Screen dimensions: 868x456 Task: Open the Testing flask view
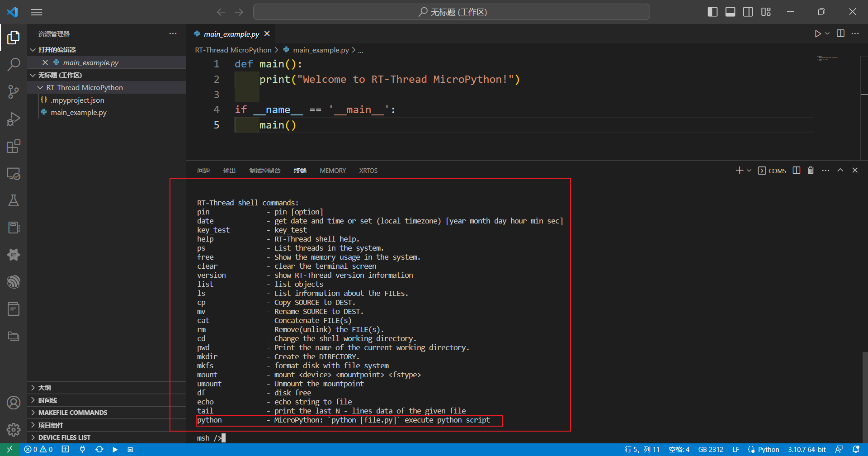pyautogui.click(x=14, y=200)
